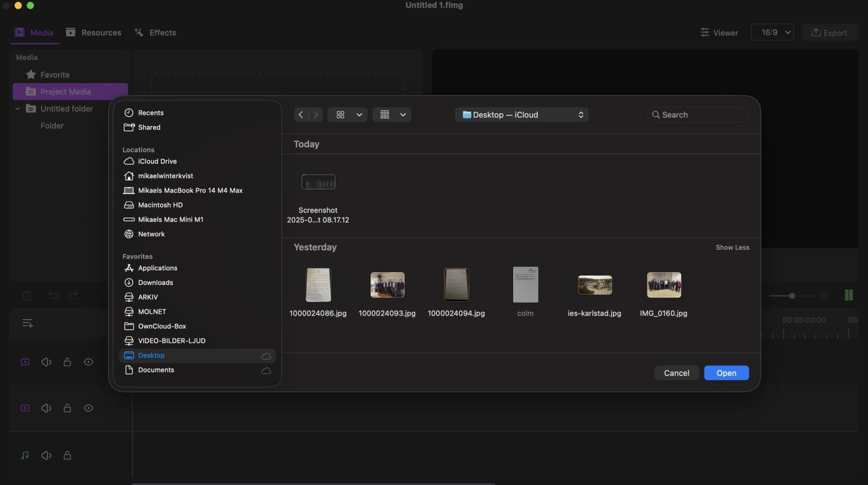Click the add track icon in timeline
This screenshot has width=868, height=485.
pos(28,324)
